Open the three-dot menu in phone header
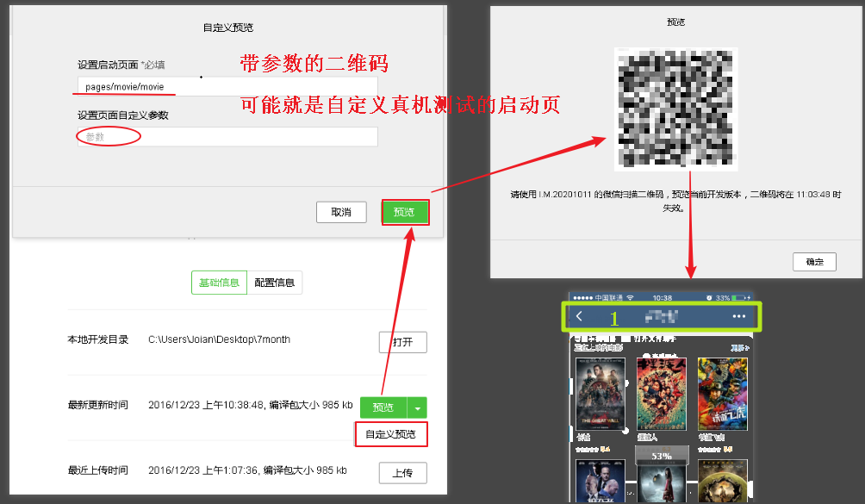Image resolution: width=865 pixels, height=504 pixels. pyautogui.click(x=738, y=317)
